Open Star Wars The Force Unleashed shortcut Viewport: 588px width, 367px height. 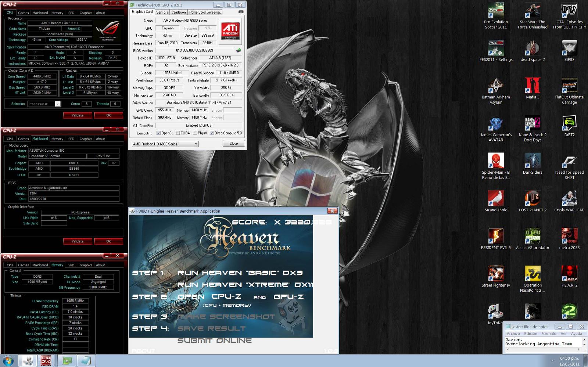click(533, 16)
